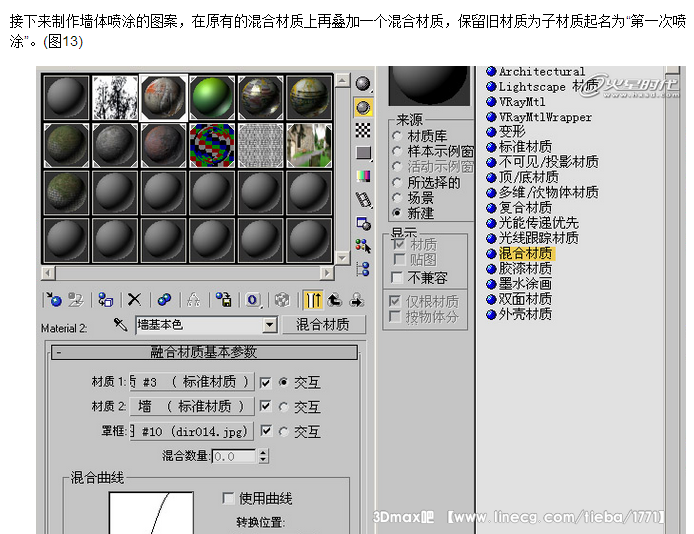Select 光线跟踪材质 in the browser list

pyautogui.click(x=532, y=238)
